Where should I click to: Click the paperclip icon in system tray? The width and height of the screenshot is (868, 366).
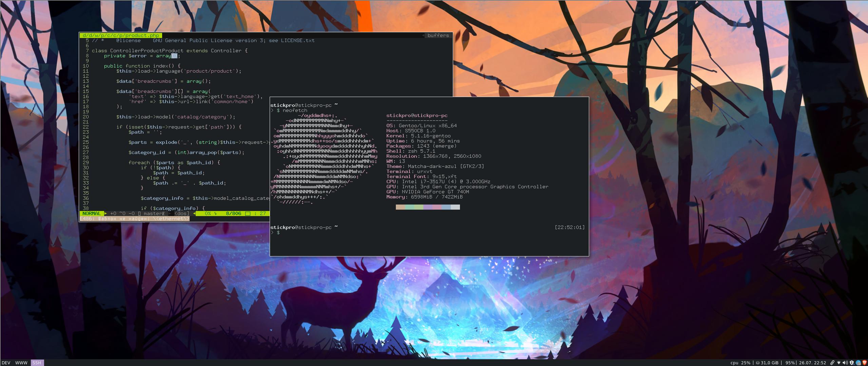(832, 363)
